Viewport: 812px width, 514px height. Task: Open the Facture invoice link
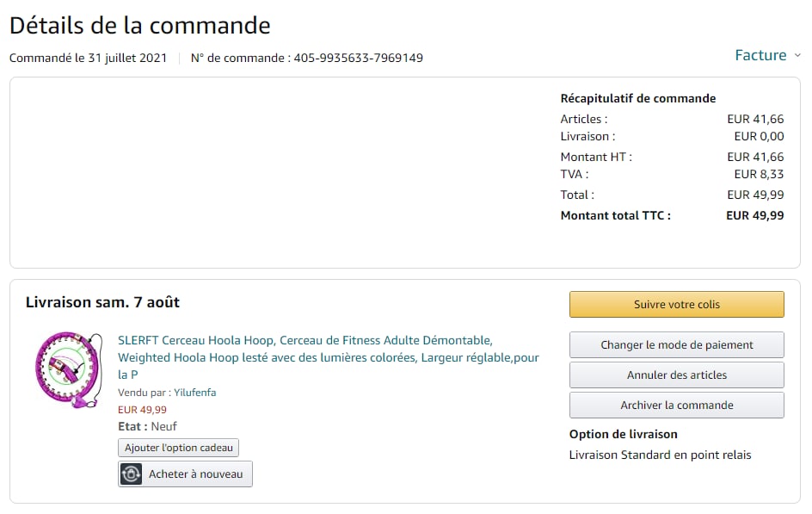pyautogui.click(x=760, y=55)
